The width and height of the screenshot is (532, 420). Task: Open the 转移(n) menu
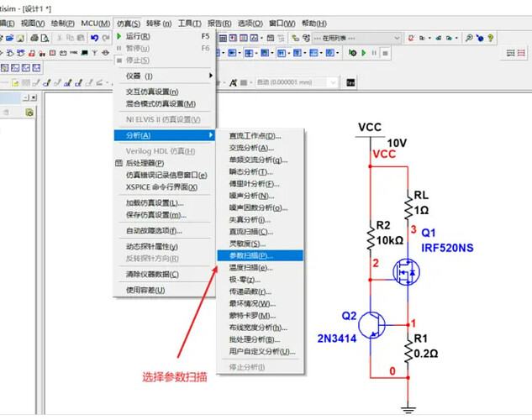point(159,24)
